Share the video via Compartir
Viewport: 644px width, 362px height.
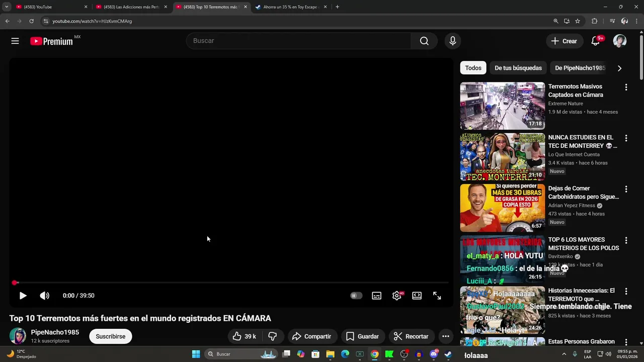pyautogui.click(x=311, y=336)
